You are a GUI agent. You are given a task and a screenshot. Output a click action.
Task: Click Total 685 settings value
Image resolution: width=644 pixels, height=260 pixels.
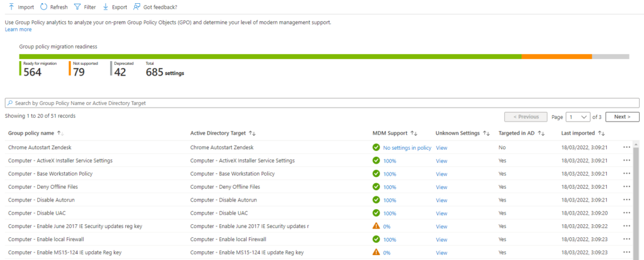point(165,72)
